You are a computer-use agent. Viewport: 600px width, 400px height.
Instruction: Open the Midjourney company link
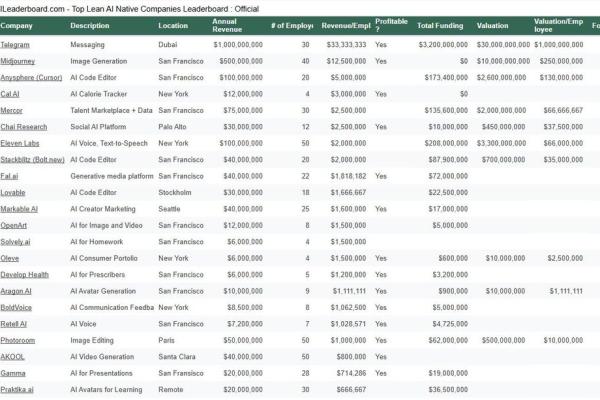(18, 61)
